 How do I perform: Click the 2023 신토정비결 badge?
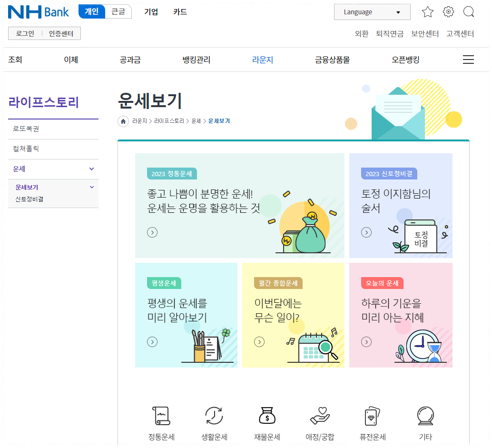[x=389, y=174]
